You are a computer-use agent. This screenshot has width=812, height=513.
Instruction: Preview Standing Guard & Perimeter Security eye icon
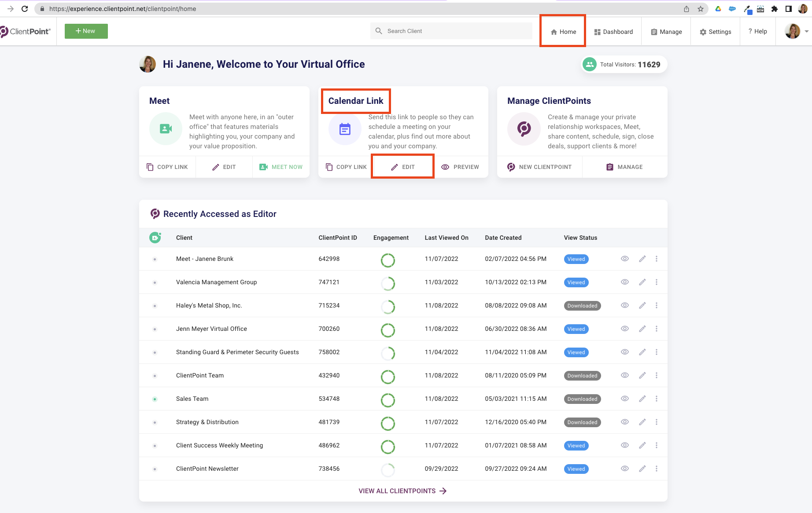pyautogui.click(x=625, y=352)
